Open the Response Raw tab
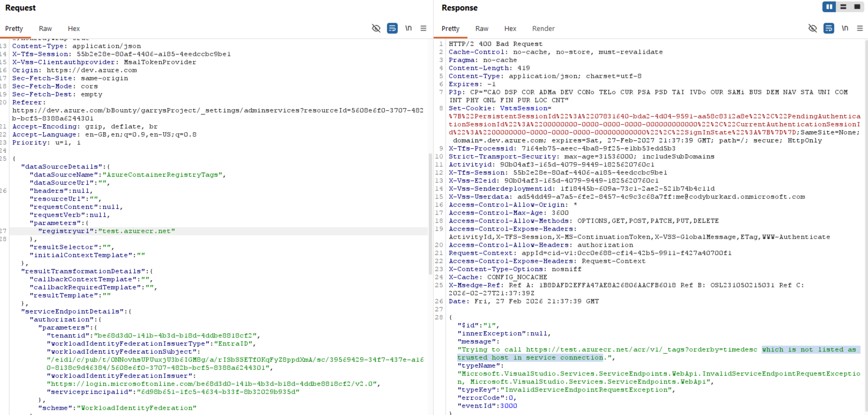Viewport: 868px width, 415px height. (482, 29)
